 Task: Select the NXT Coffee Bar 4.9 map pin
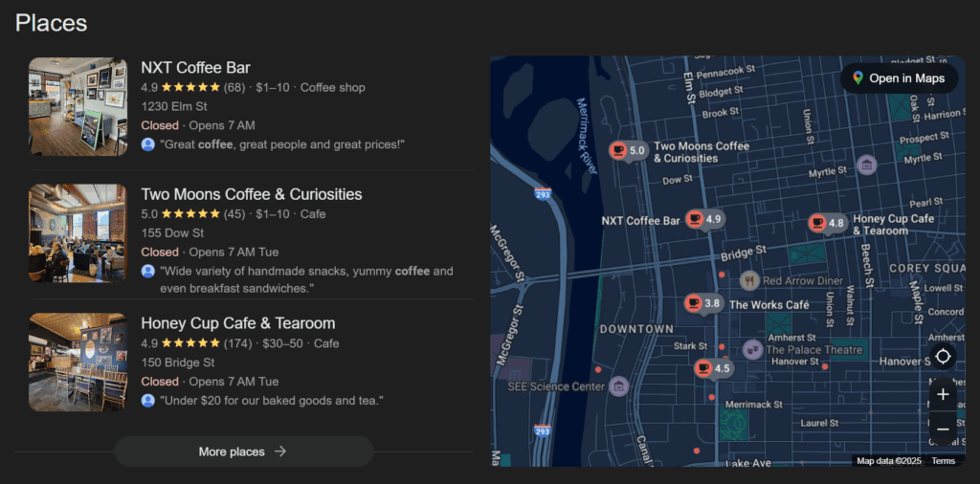click(x=705, y=219)
